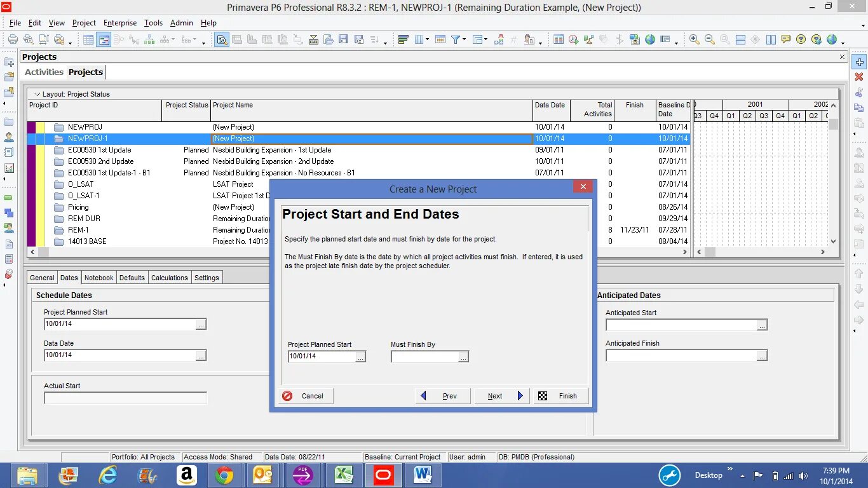Open Schedule Dates Planned Start browse button

[201, 324]
